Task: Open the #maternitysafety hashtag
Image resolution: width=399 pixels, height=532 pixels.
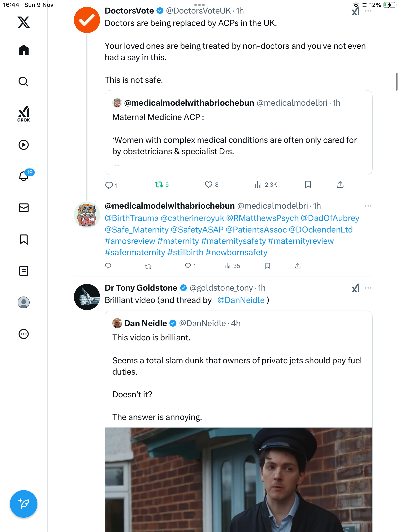Action: pyautogui.click(x=233, y=241)
